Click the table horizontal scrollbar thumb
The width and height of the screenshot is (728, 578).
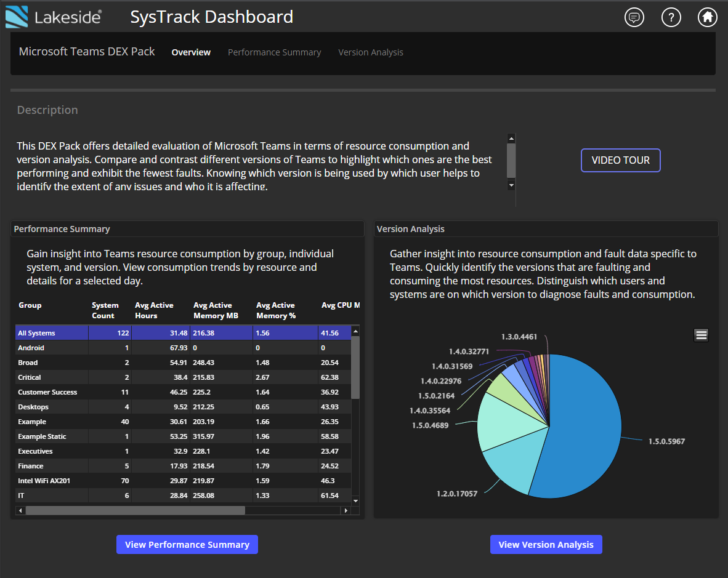pos(135,510)
